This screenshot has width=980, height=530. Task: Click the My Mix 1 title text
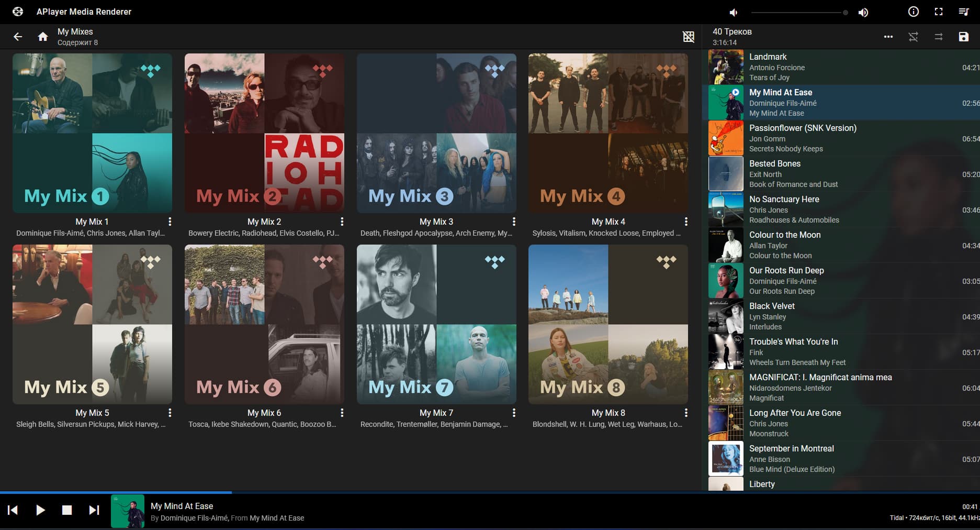92,222
